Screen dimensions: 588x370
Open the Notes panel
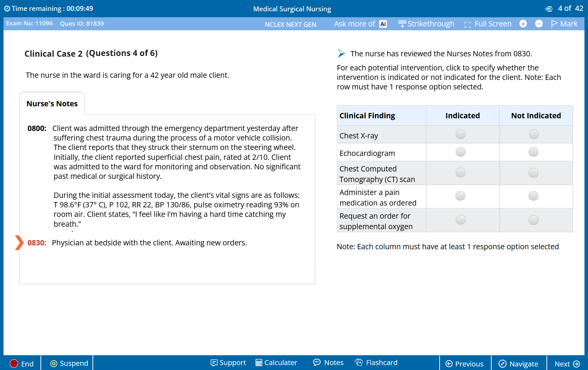(x=328, y=363)
